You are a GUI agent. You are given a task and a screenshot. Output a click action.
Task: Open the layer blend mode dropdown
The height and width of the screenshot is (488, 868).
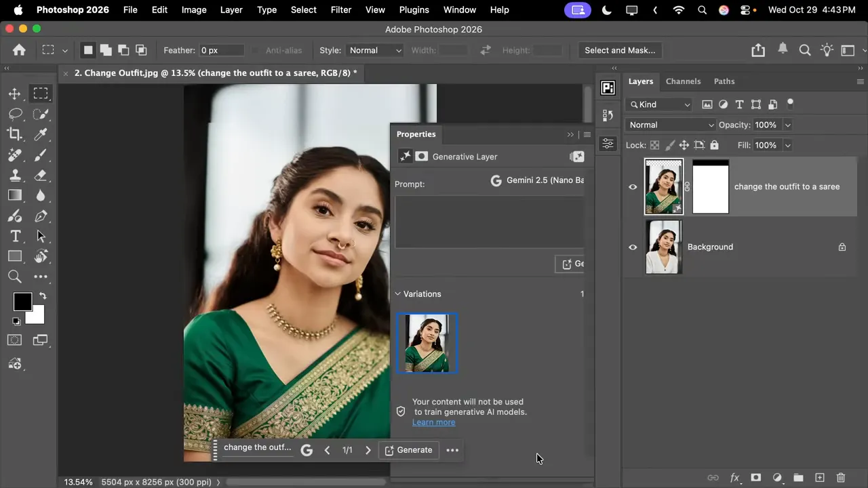click(x=670, y=125)
